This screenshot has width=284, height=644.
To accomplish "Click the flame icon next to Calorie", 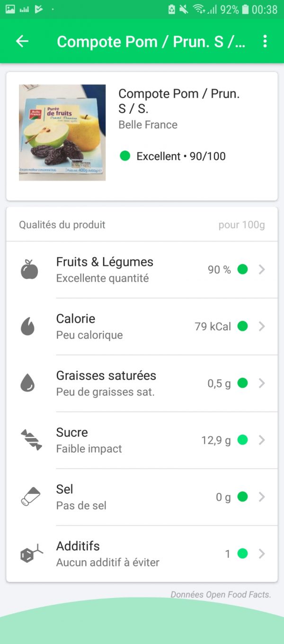I will pyautogui.click(x=31, y=326).
